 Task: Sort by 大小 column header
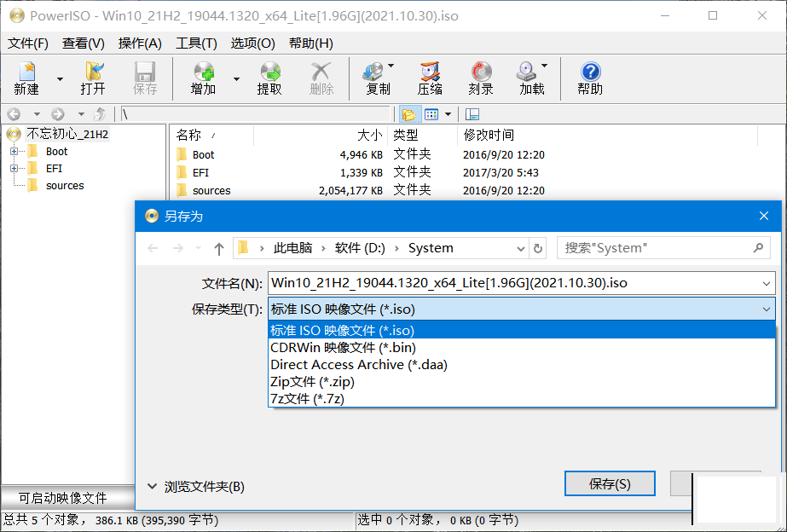pyautogui.click(x=321, y=135)
